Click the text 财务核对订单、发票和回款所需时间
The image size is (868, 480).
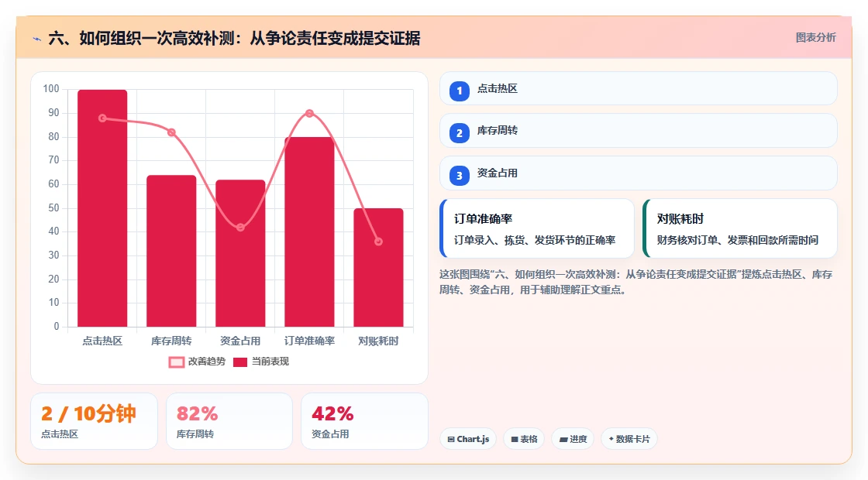[738, 240]
